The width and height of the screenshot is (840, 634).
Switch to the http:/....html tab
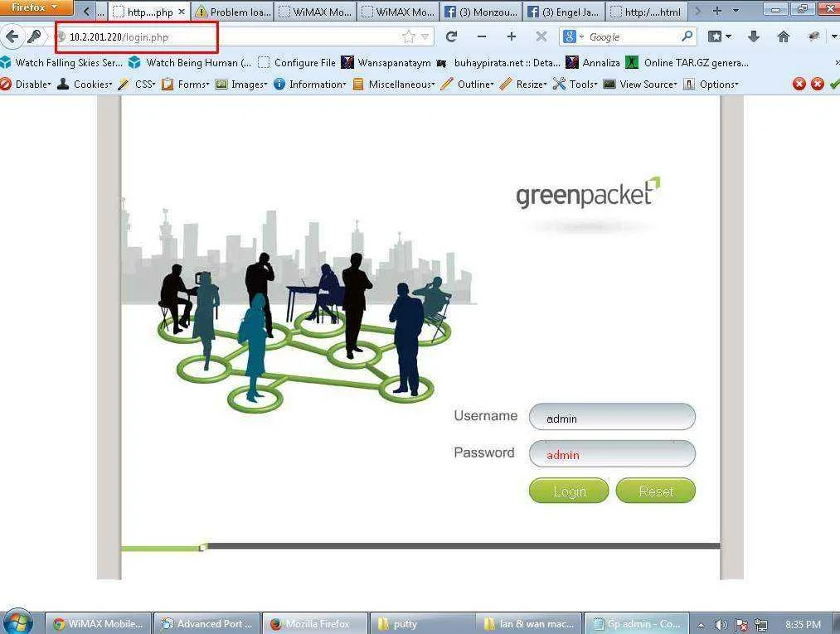646,12
